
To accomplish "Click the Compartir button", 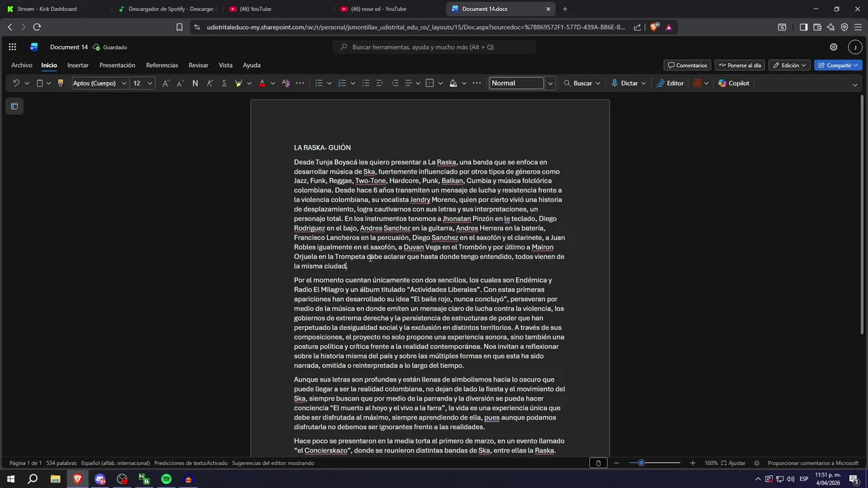I will click(x=838, y=65).
